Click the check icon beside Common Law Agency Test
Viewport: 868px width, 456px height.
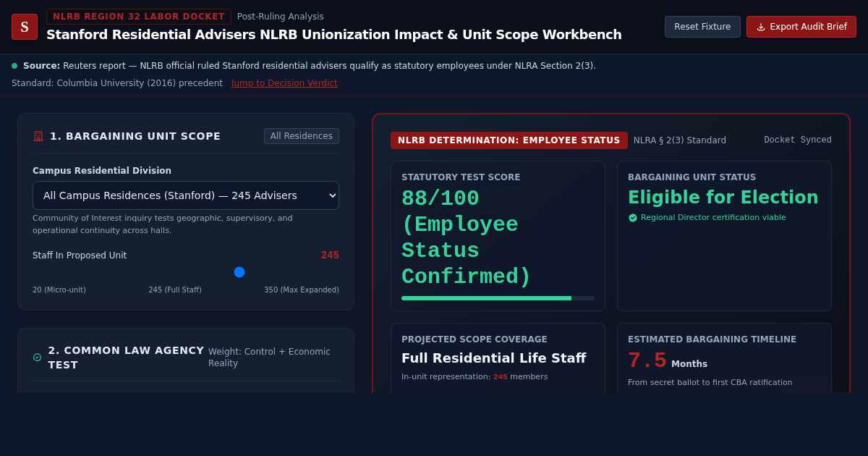point(38,358)
